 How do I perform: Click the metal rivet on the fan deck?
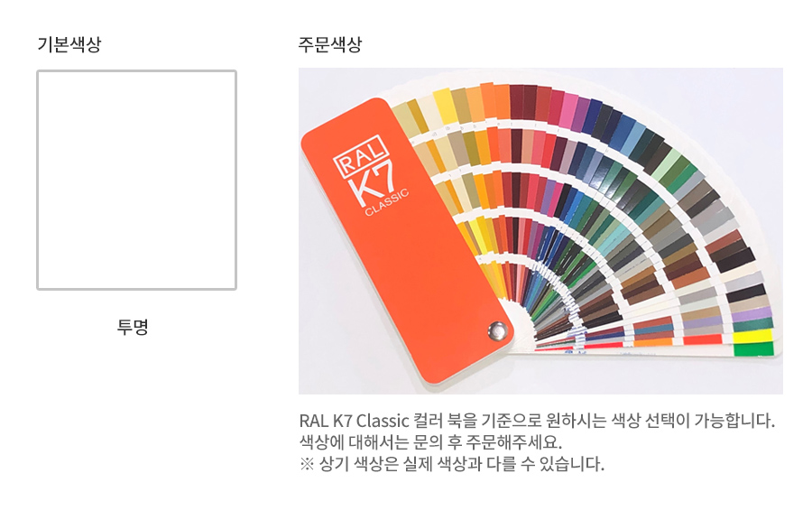coord(498,331)
